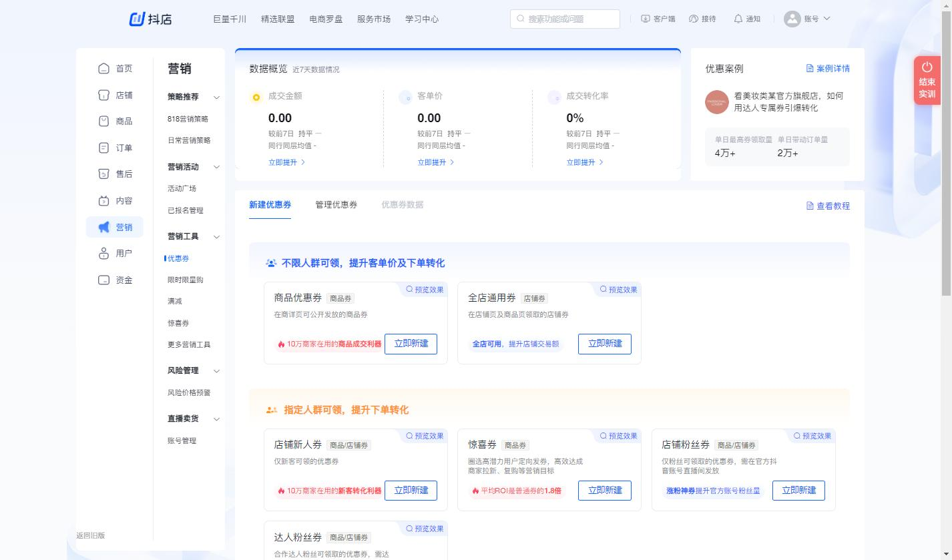The height and width of the screenshot is (560, 952).
Task: Open 商品 in the sidebar
Action: coord(115,121)
